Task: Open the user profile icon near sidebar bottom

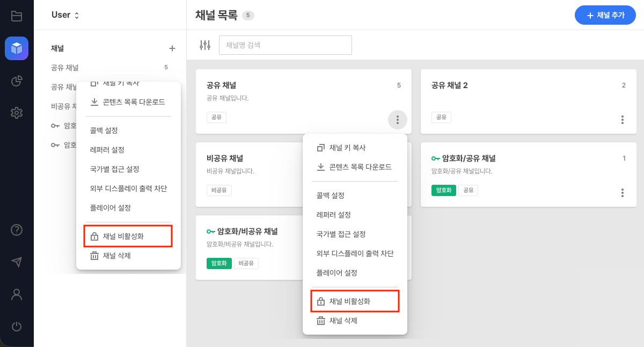Action: (17, 294)
